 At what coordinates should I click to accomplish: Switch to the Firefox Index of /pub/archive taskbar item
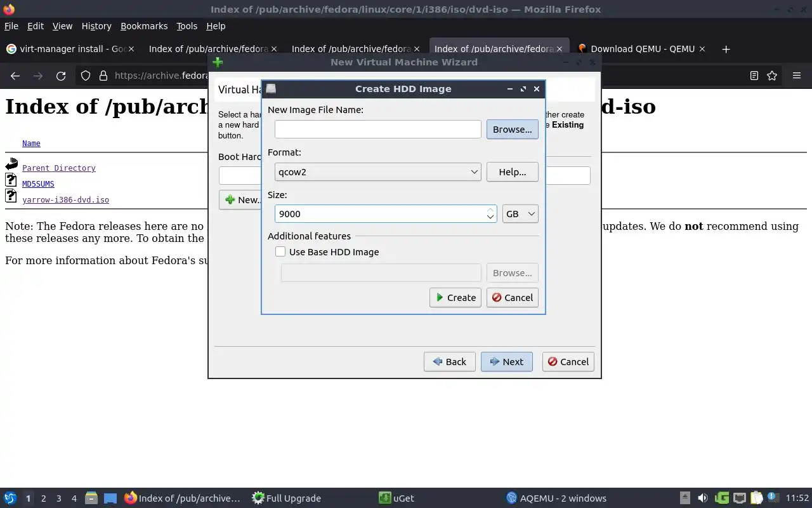tap(184, 498)
